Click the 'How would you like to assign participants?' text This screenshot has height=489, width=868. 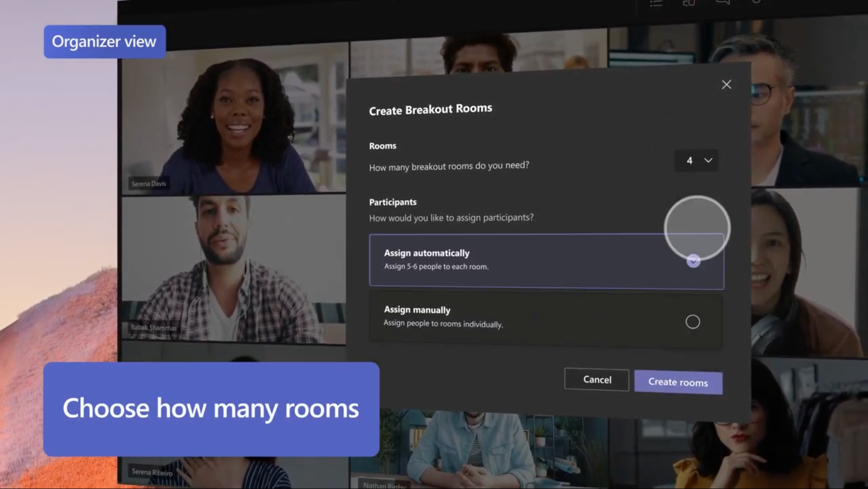[451, 218]
